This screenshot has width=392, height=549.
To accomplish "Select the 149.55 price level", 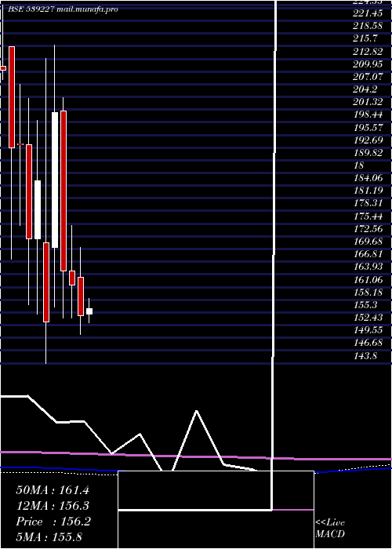I will click(x=368, y=330).
